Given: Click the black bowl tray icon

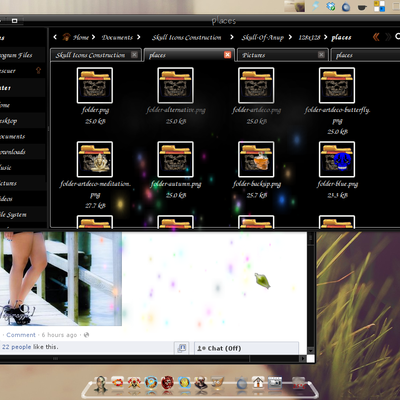Looking at the screenshot, I should click(x=362, y=7).
